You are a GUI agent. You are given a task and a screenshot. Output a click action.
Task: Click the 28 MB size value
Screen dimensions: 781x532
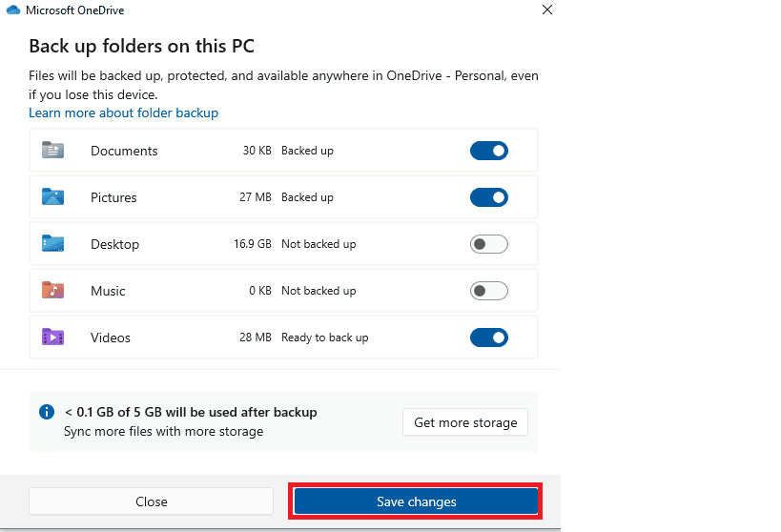256,338
